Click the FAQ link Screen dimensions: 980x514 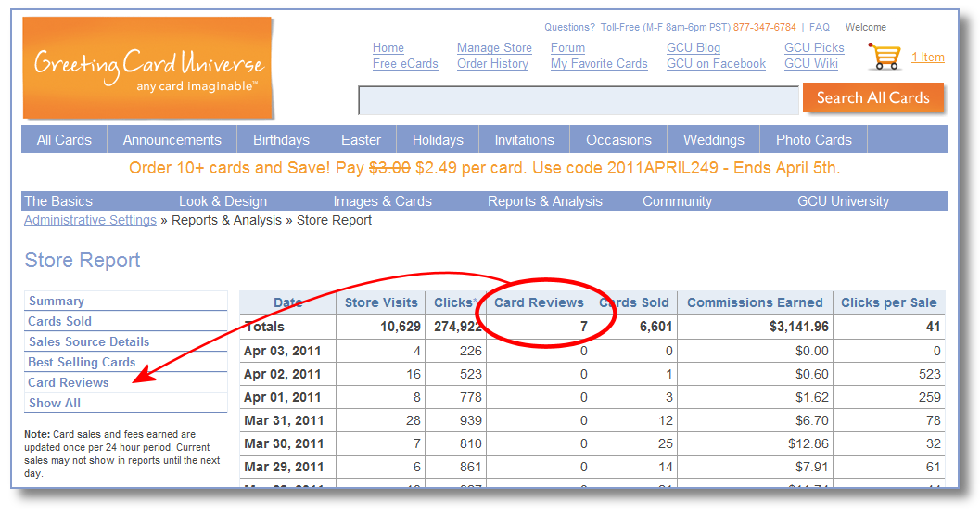820,28
